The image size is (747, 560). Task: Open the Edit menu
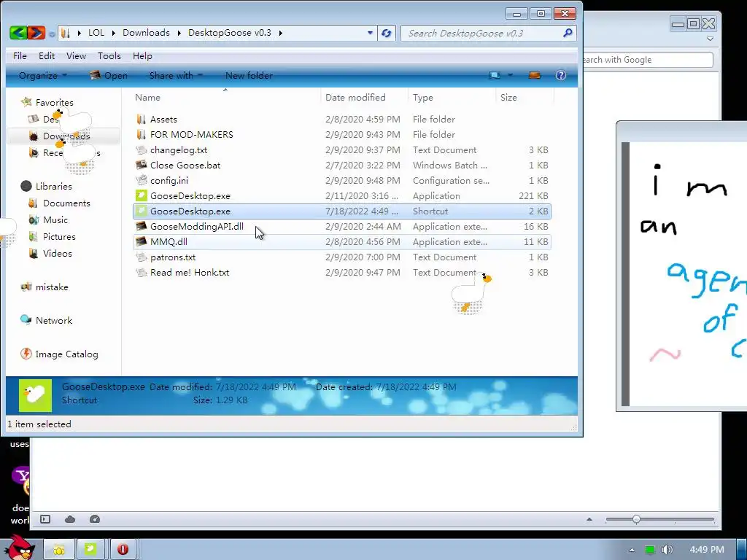pos(47,55)
